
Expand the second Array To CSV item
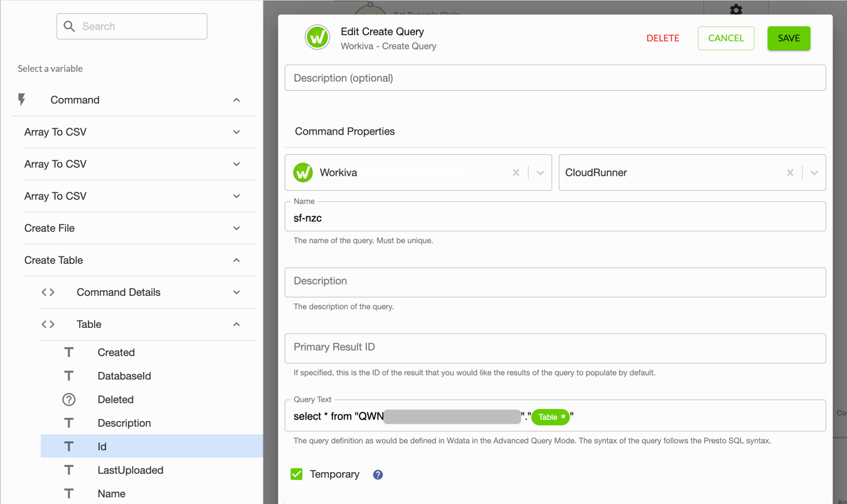[x=237, y=164]
